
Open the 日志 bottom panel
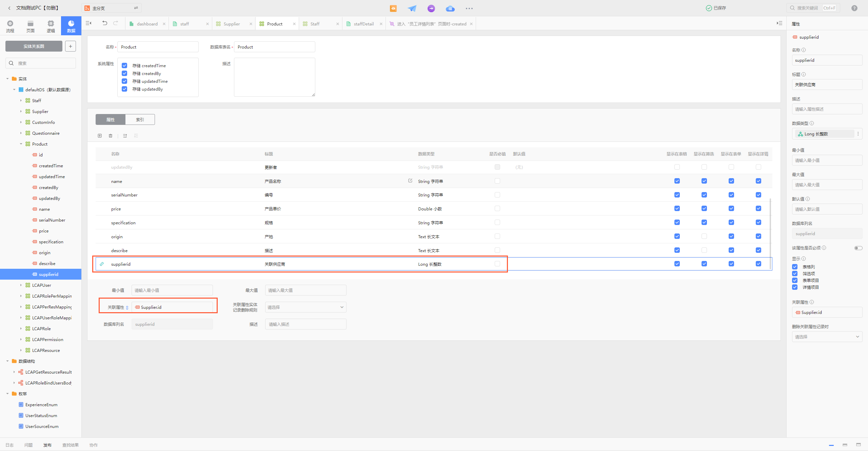[x=9, y=445]
